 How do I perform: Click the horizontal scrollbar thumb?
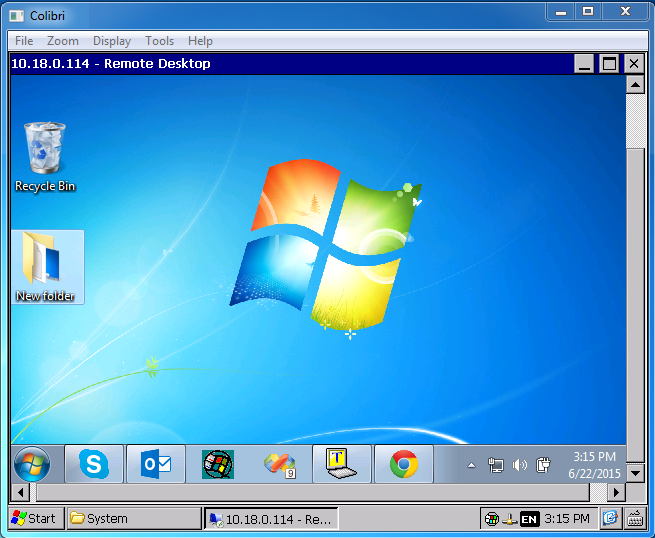tap(313, 492)
